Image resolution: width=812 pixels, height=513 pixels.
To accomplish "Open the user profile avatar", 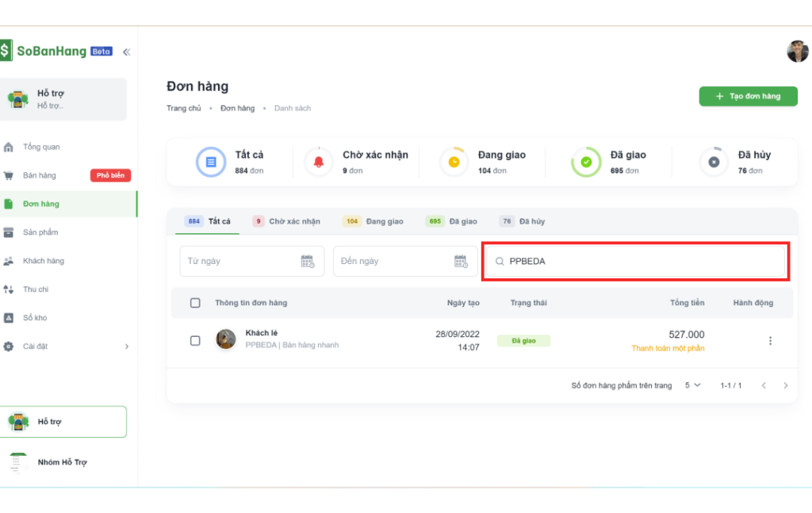I will pyautogui.click(x=797, y=52).
